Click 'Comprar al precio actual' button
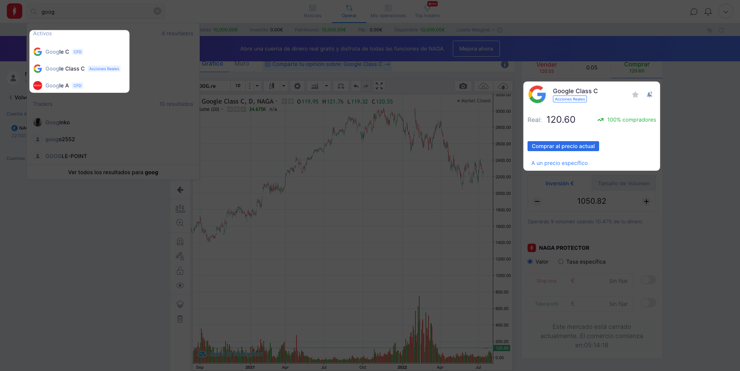 point(563,146)
